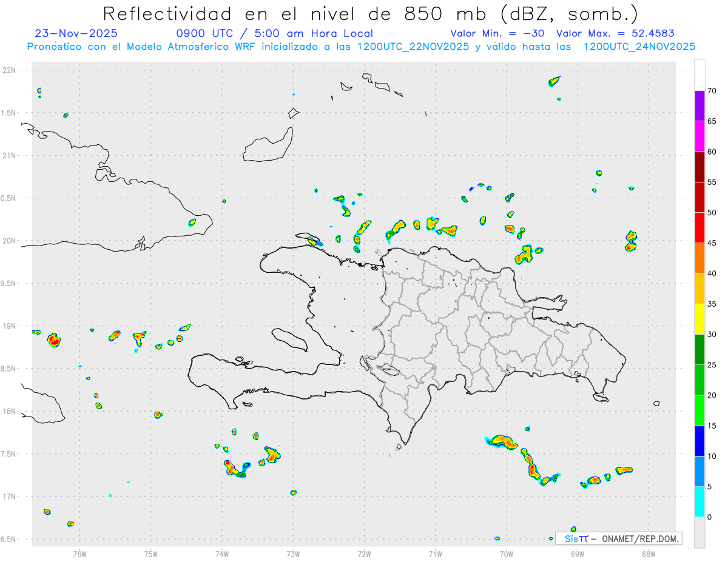Click the date '23-Nov-2025'
The image size is (728, 562).
(76, 33)
